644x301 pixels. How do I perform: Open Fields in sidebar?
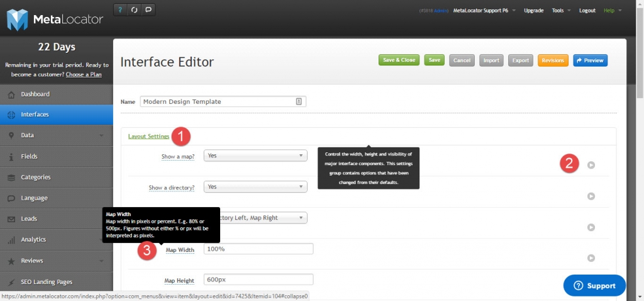[x=57, y=157]
